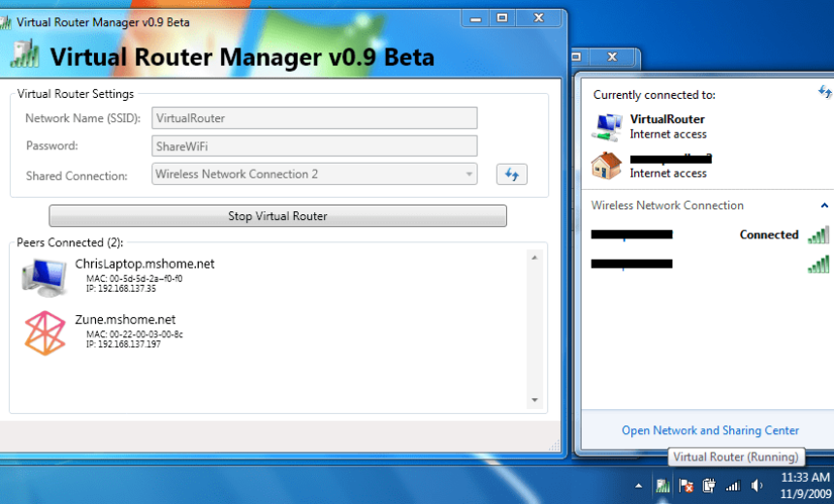Click the Zune device peer icon
The width and height of the screenshot is (834, 504).
[46, 332]
